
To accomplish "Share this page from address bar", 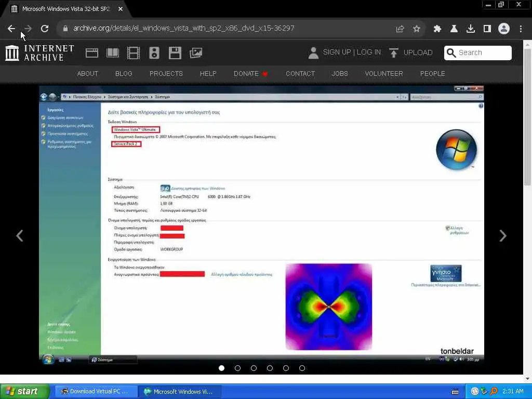I will pyautogui.click(x=400, y=29).
